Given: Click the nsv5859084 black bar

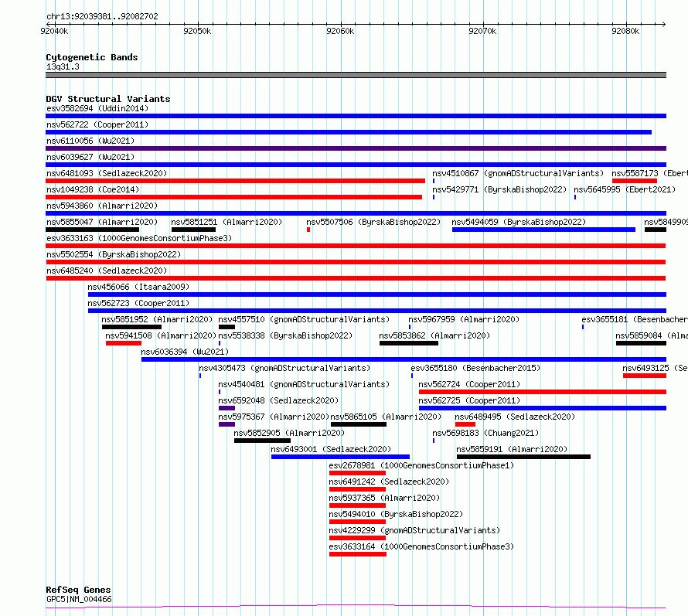Looking at the screenshot, I should (x=641, y=343).
